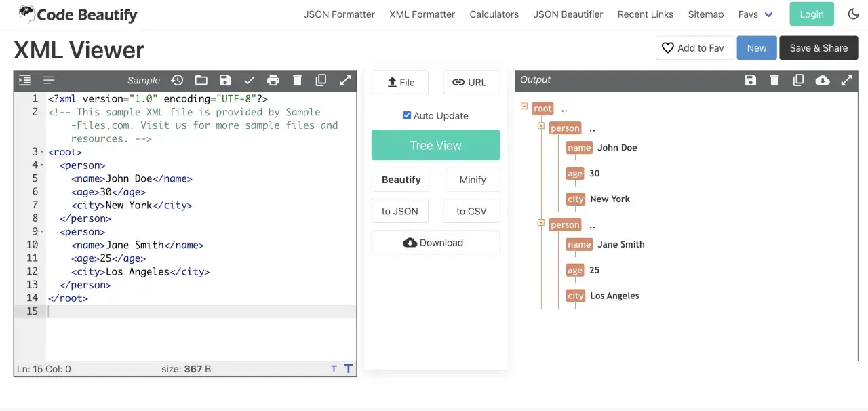Click the XML declaration on line 1
Screen dimensions: 868x411
pyautogui.click(x=158, y=99)
